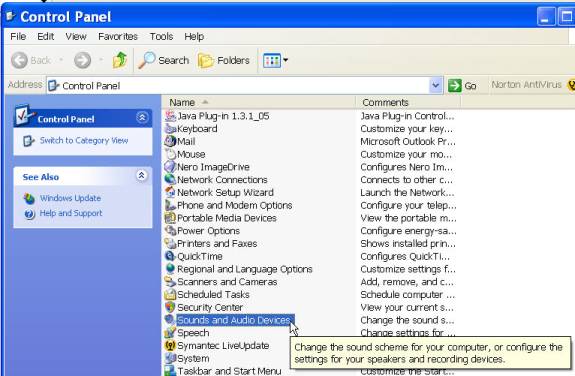Click the Go button

tap(462, 86)
